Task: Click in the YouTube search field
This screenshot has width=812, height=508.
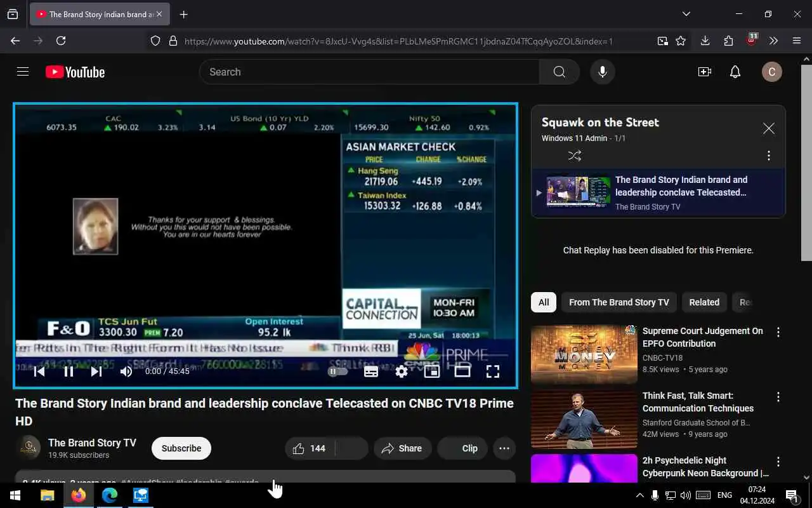Action: coord(369,72)
